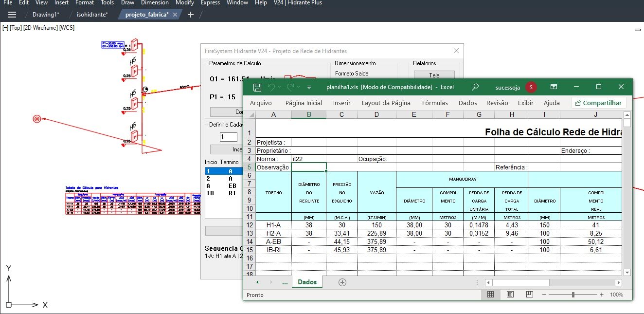
Task: Click the Excel zoom slider handle
Action: (x=573, y=295)
